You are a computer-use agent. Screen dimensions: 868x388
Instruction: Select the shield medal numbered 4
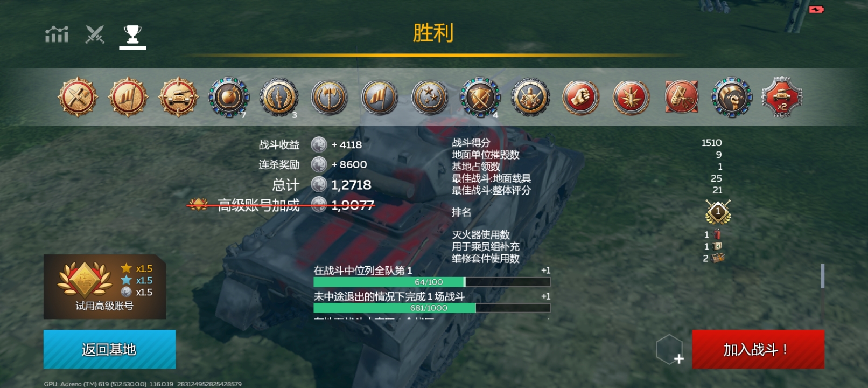pyautogui.click(x=480, y=98)
